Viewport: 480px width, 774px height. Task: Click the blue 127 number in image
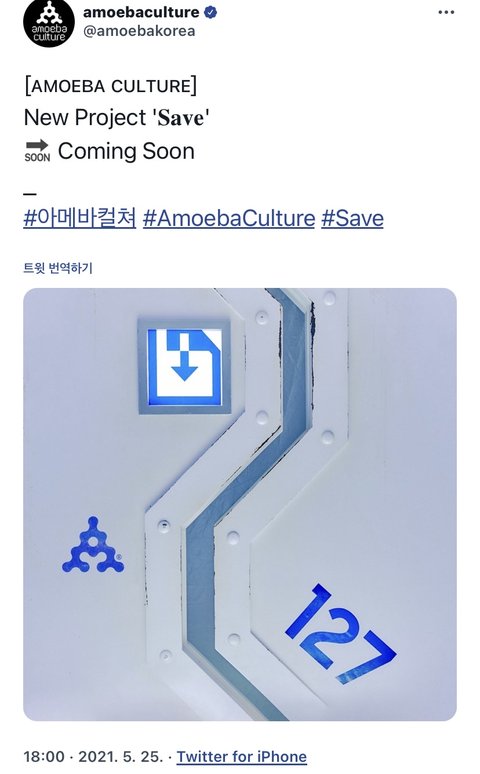coord(340,634)
